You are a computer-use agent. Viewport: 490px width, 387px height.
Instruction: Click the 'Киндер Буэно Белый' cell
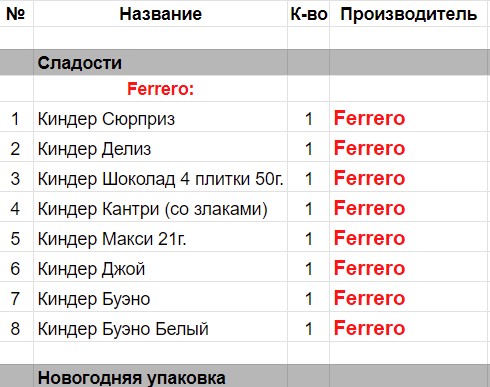point(160,327)
